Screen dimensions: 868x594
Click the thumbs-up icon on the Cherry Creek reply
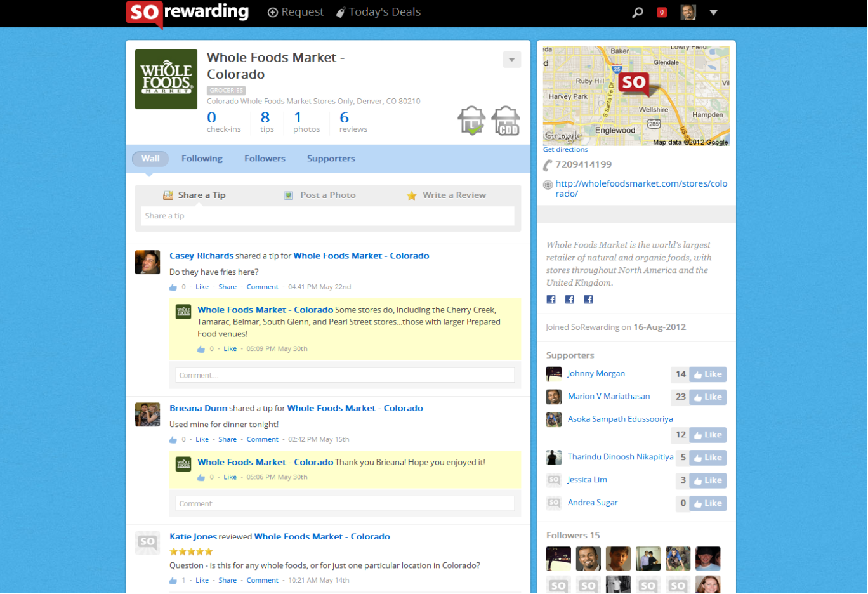201,349
